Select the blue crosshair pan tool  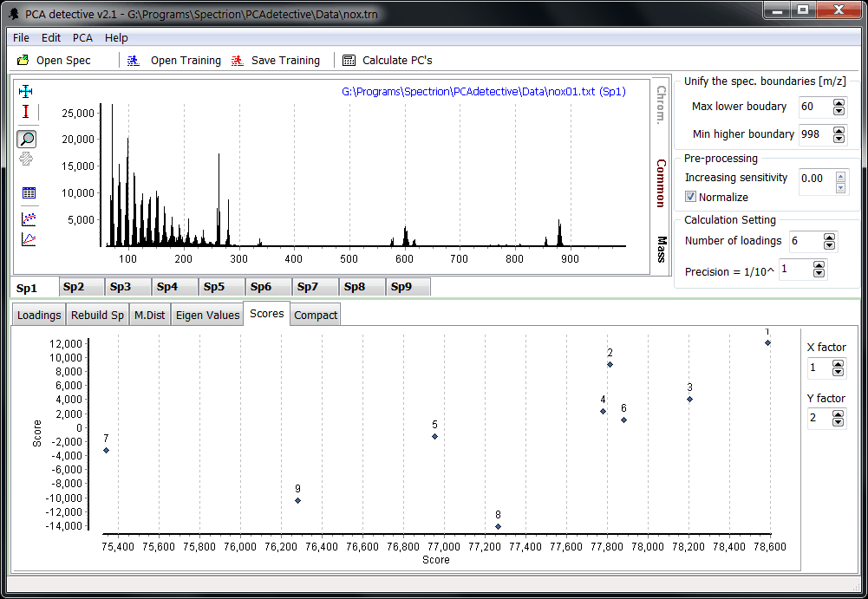click(x=26, y=91)
